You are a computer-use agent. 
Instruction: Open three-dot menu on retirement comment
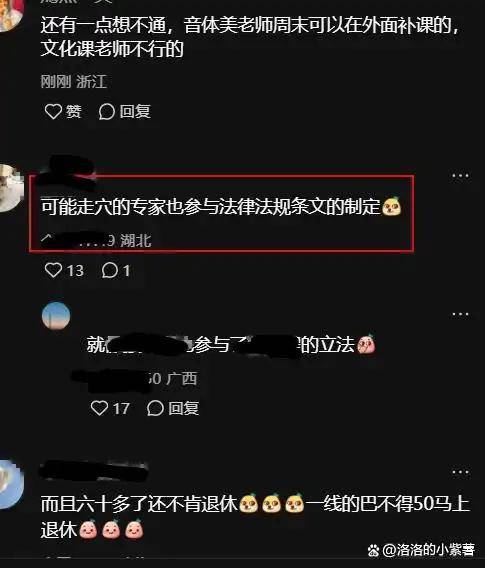[x=460, y=472]
